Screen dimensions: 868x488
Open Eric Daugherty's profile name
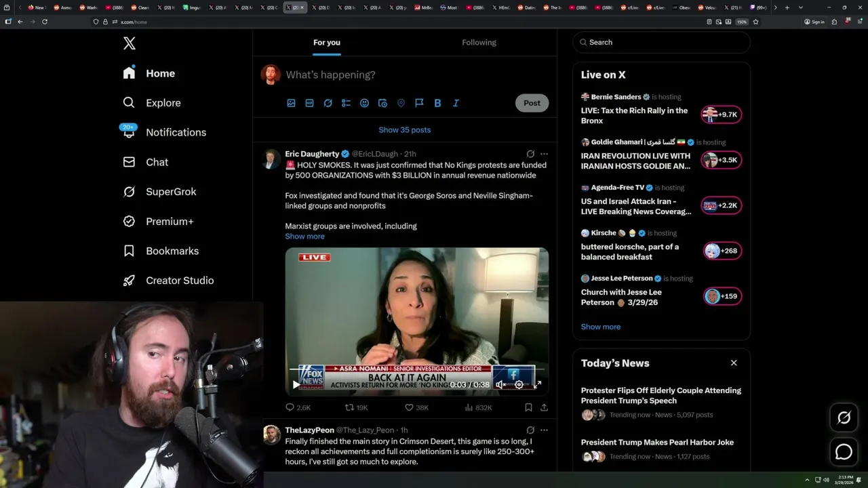pyautogui.click(x=312, y=154)
